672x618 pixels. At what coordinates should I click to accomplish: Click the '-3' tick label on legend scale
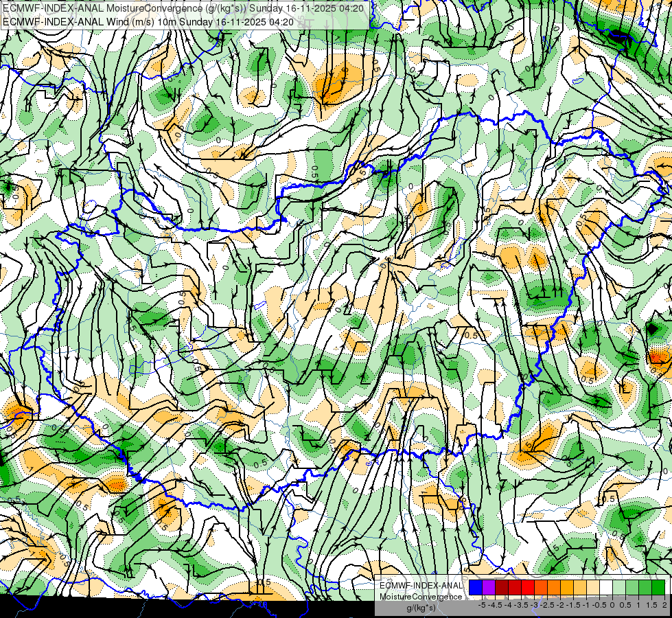[535, 605]
